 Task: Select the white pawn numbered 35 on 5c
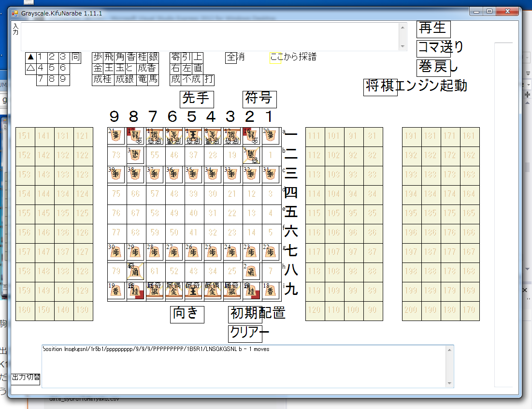pyautogui.click(x=193, y=175)
